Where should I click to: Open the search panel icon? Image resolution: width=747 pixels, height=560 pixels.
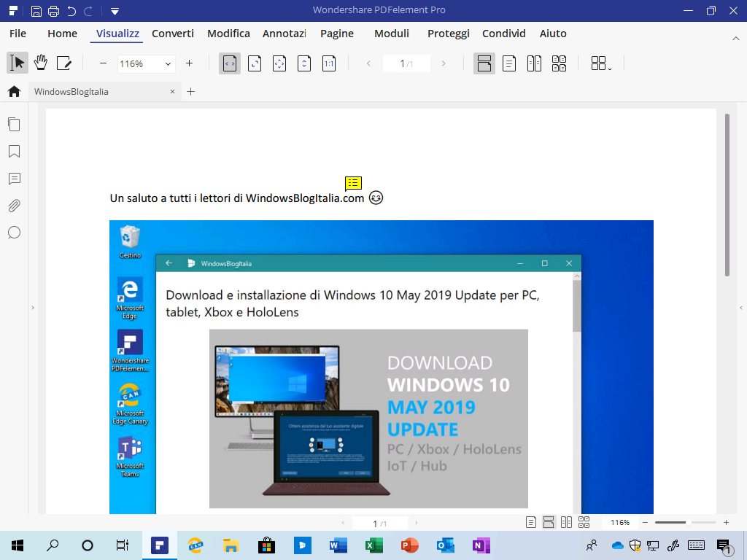click(15, 233)
